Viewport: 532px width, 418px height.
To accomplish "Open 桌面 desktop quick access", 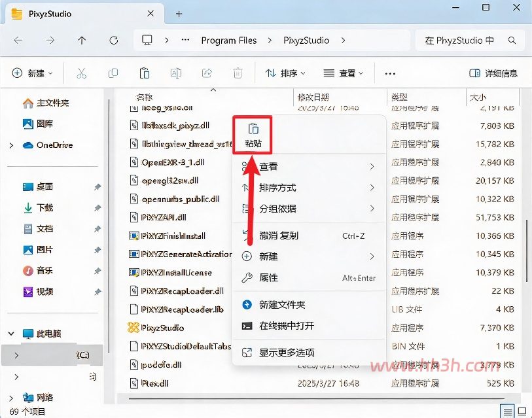I will 38,186.
